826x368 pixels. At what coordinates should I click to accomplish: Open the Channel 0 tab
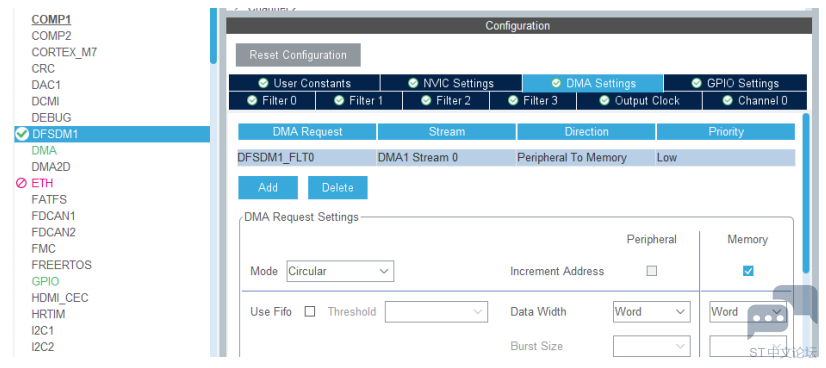(x=754, y=101)
